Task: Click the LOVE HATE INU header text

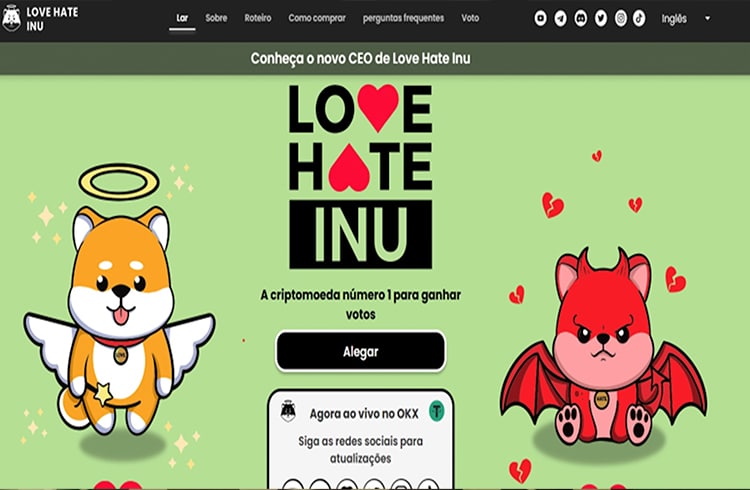Action: (52, 19)
